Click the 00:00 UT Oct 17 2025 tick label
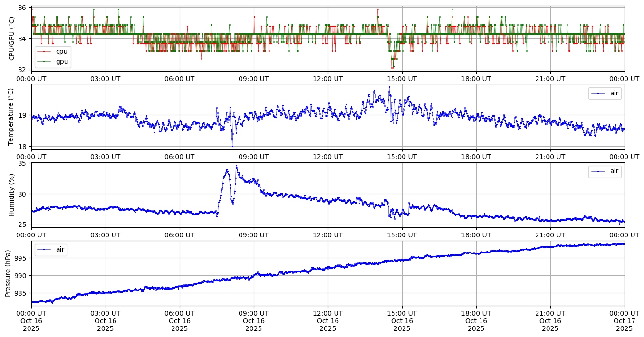 pos(624,321)
